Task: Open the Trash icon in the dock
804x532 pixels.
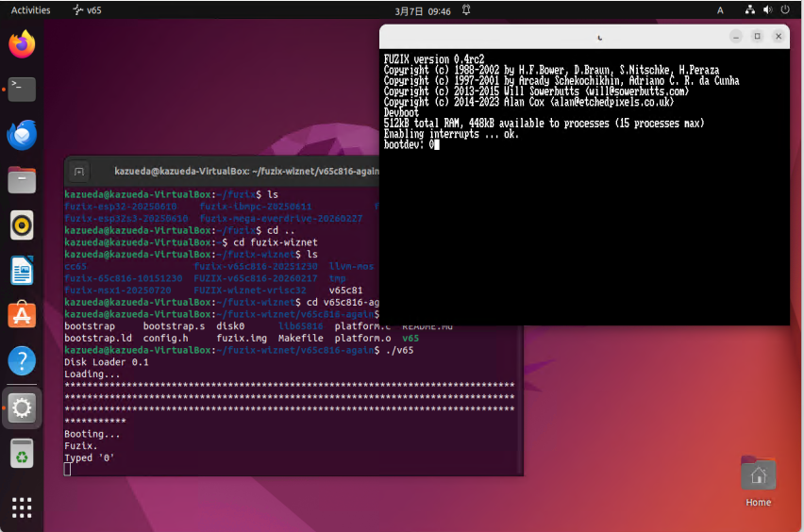Action: (x=22, y=453)
